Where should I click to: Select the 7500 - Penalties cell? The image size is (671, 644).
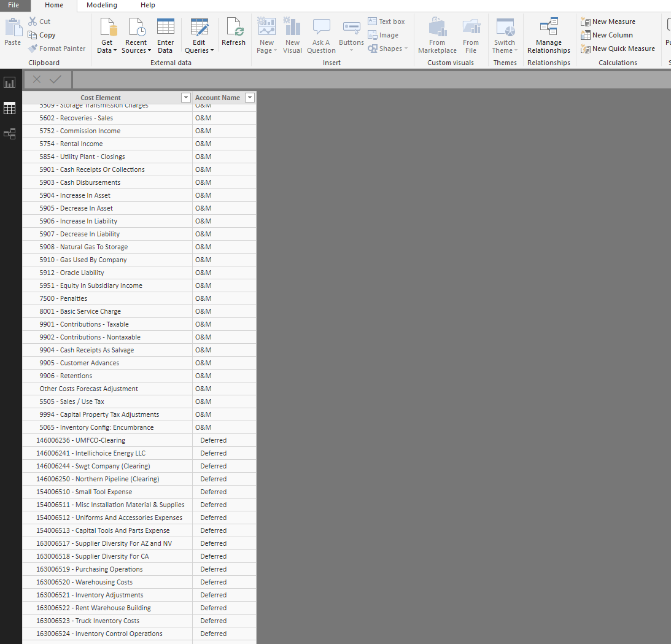pyautogui.click(x=107, y=298)
